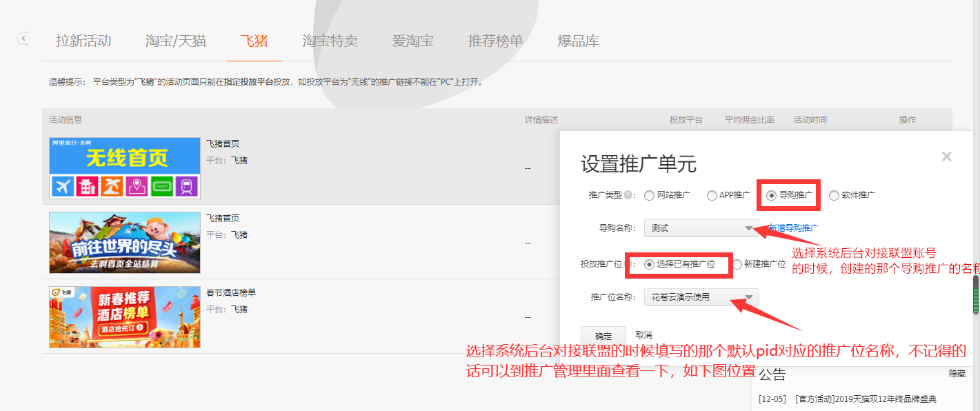Image resolution: width=980 pixels, height=411 pixels.
Task: Select the 飞猪 tab
Action: pos(254,41)
